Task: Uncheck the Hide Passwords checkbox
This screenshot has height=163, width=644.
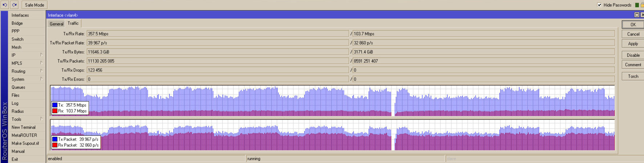Action: pyautogui.click(x=599, y=5)
